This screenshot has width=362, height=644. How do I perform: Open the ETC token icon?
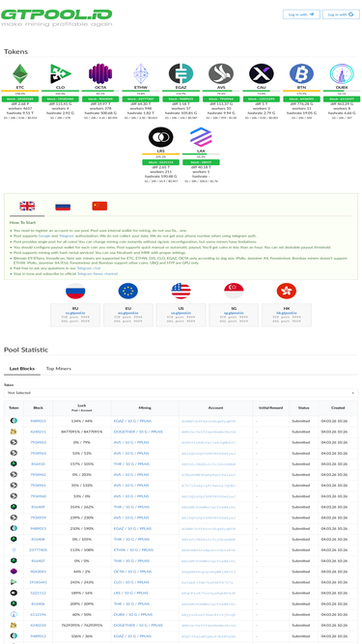pyautogui.click(x=19, y=74)
